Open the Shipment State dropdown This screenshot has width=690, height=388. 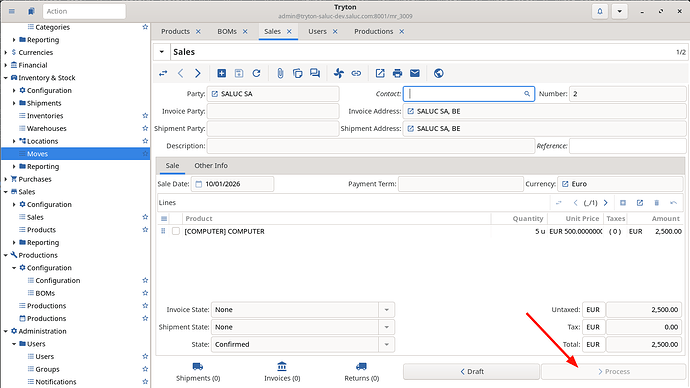pos(386,327)
